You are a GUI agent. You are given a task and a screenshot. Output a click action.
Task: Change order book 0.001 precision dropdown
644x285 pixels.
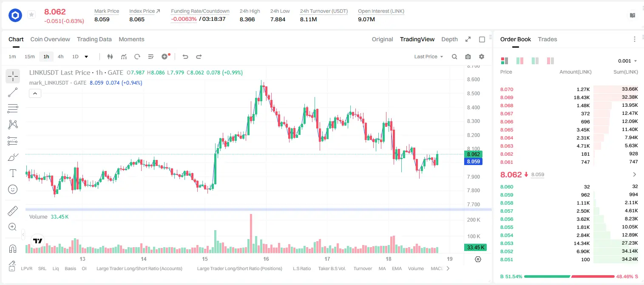click(x=627, y=61)
